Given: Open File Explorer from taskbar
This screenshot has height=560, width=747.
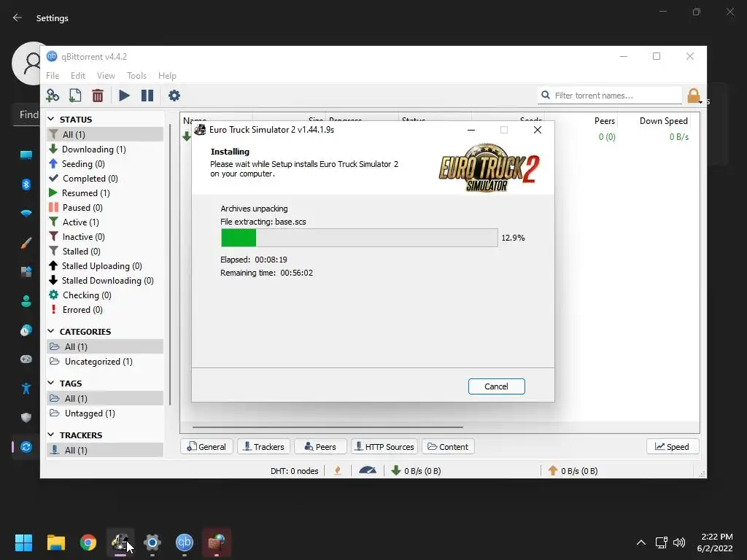Looking at the screenshot, I should coord(55,542).
